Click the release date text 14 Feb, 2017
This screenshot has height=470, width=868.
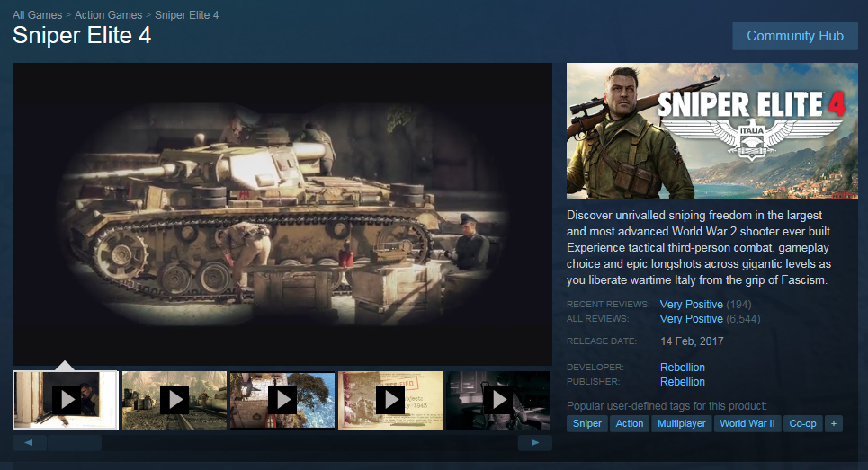692,341
